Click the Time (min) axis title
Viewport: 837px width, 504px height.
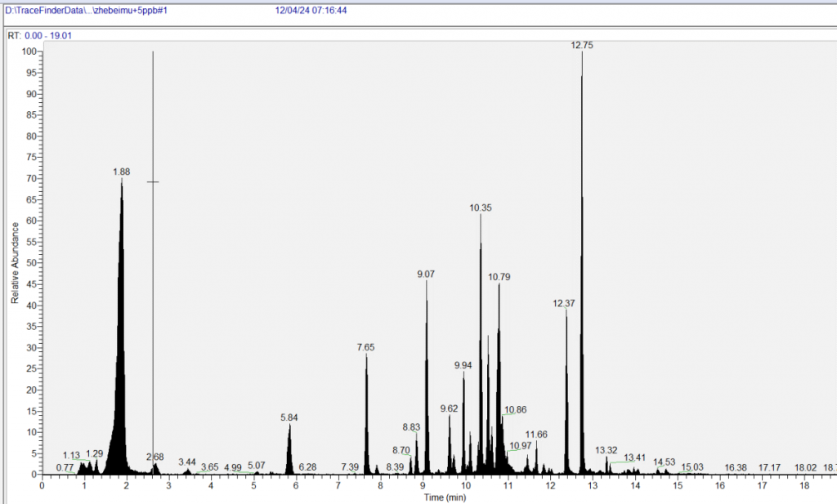pyautogui.click(x=445, y=497)
